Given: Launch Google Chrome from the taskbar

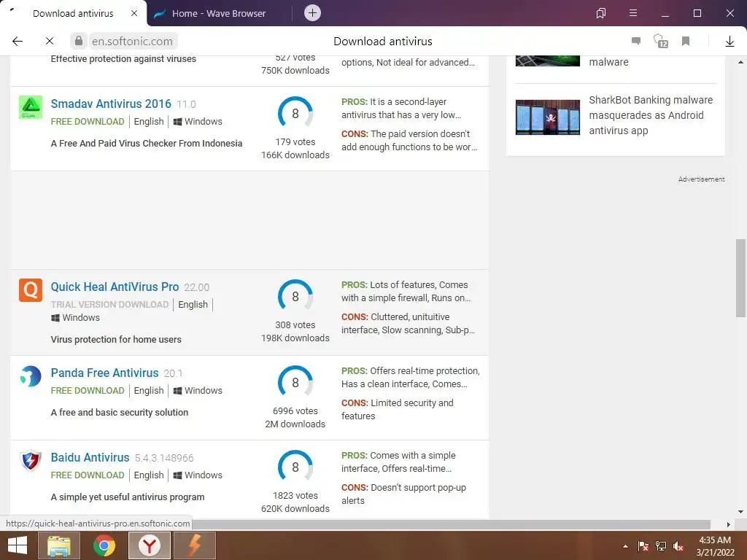Looking at the screenshot, I should [x=104, y=545].
